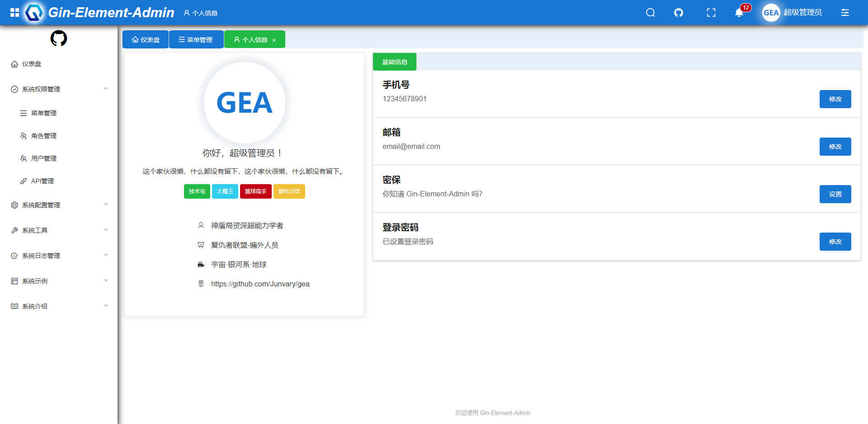
Task: Open 用户管理 from the sidebar
Action: tap(44, 158)
